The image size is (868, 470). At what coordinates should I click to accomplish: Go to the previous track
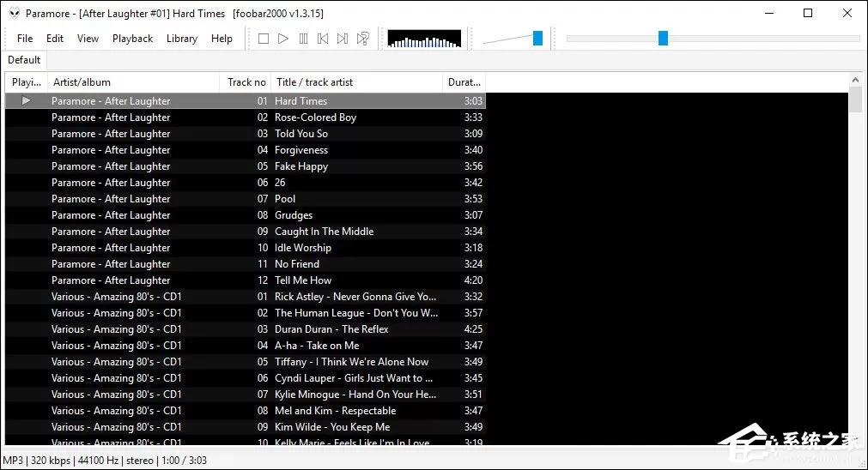pos(323,39)
